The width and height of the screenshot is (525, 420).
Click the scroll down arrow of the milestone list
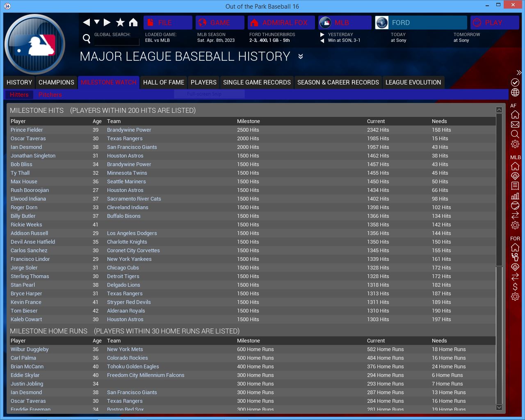pyautogui.click(x=499, y=407)
